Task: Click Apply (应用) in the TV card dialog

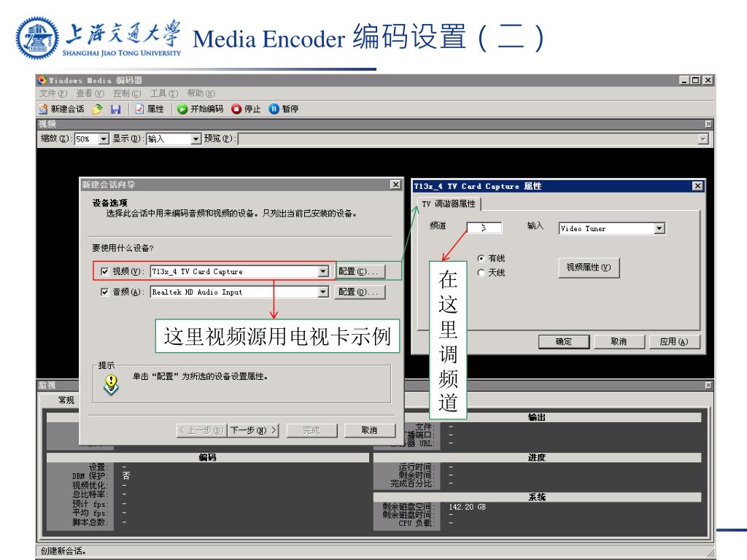Action: (x=674, y=341)
